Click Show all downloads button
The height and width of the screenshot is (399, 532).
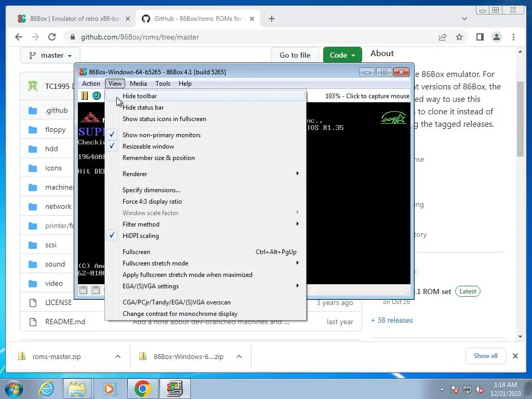point(486,355)
